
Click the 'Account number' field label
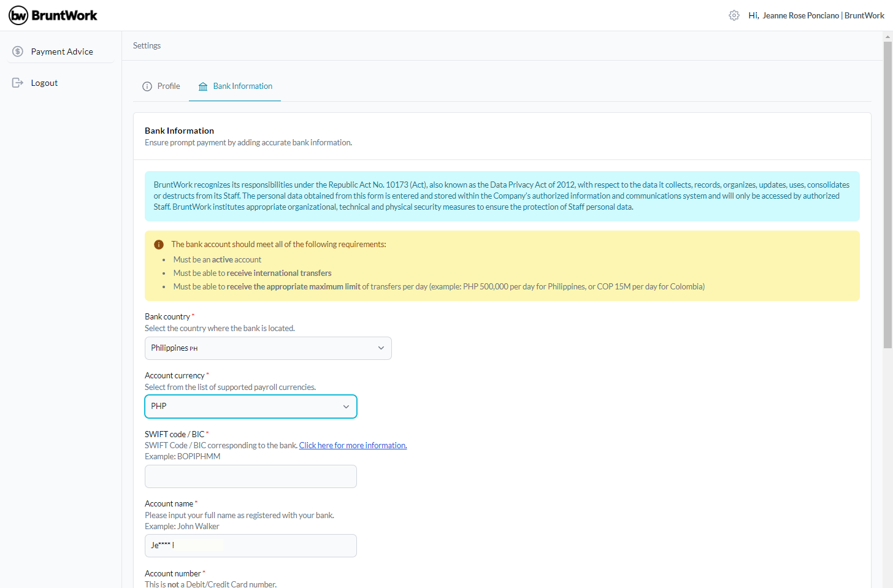click(173, 574)
